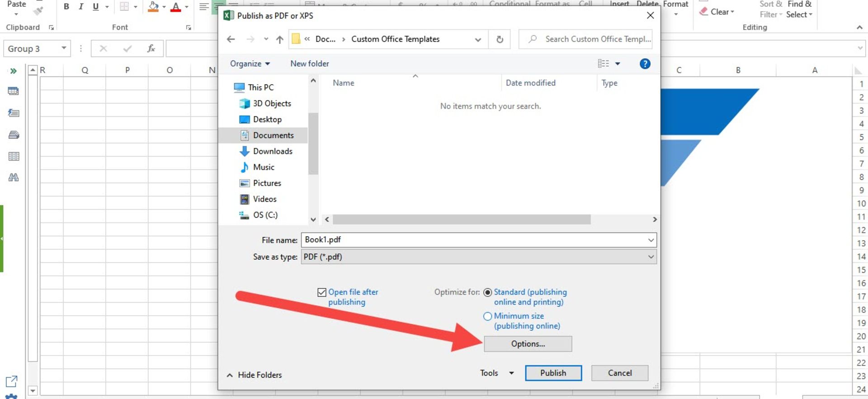Select Downloads in the navigation tree

[272, 151]
